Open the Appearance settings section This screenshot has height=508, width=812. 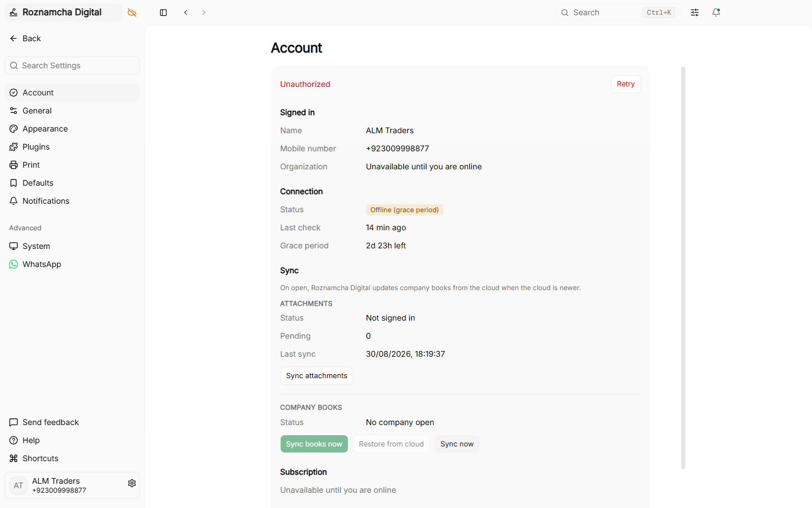click(x=72, y=129)
